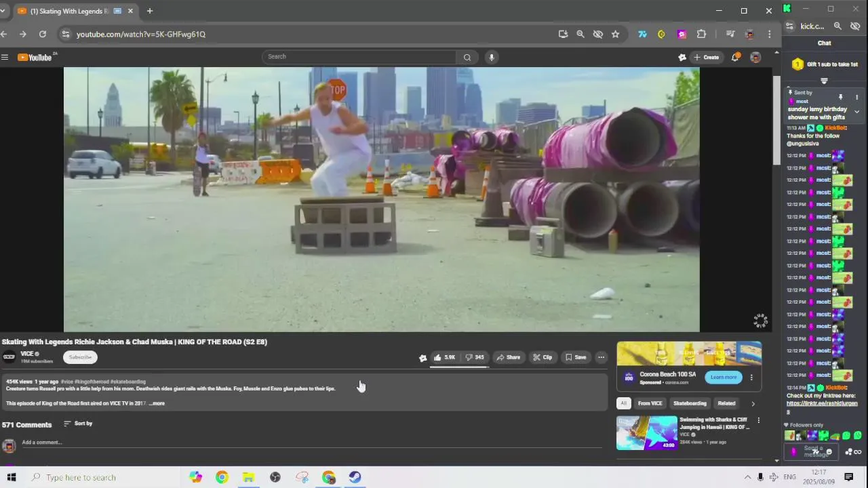Go to the YouTube home logo
The image size is (868, 488).
(35, 57)
